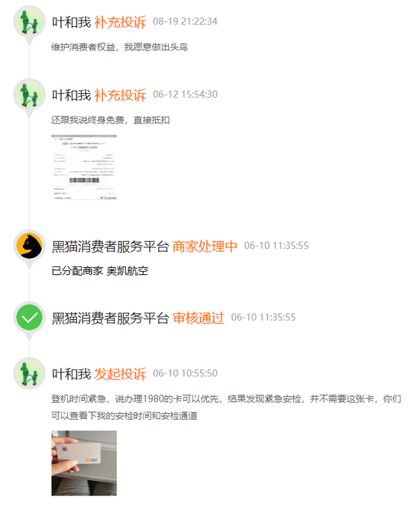Click 黑猫消费者服务平台 name on merchant-processing entry
Viewport: 420px width, 516px height.
point(110,247)
